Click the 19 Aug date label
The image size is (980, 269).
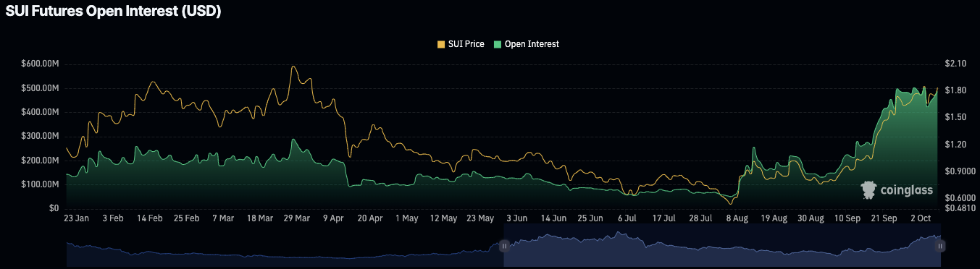point(774,218)
